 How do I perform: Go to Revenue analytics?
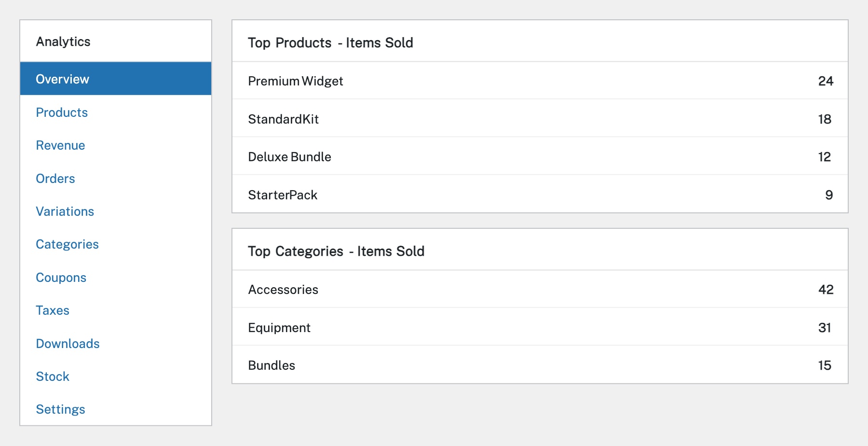tap(60, 145)
